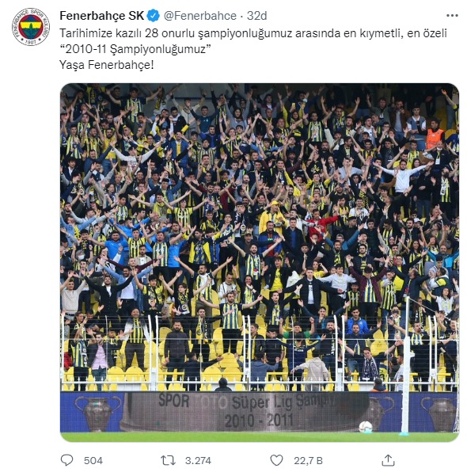Open the Fenerbahçe SK profile avatar
The image size is (467, 476).
pyautogui.click(x=31, y=27)
